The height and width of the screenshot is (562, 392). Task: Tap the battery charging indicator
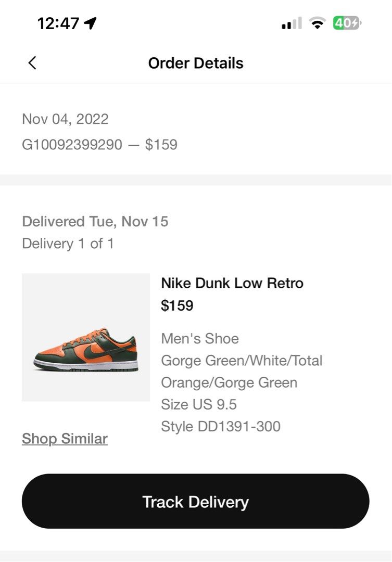(x=347, y=23)
